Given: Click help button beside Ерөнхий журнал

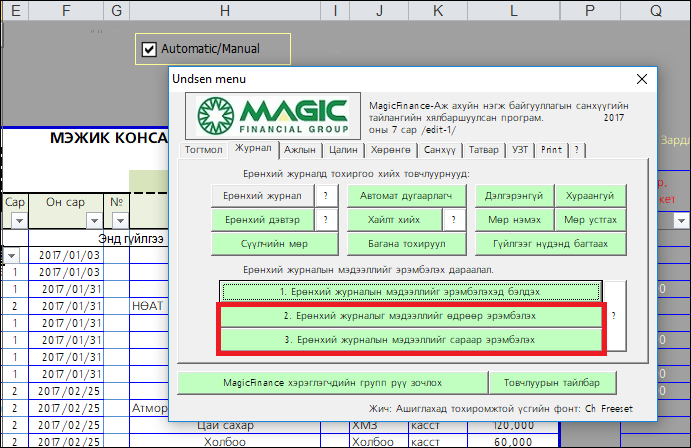Looking at the screenshot, I should (x=325, y=196).
